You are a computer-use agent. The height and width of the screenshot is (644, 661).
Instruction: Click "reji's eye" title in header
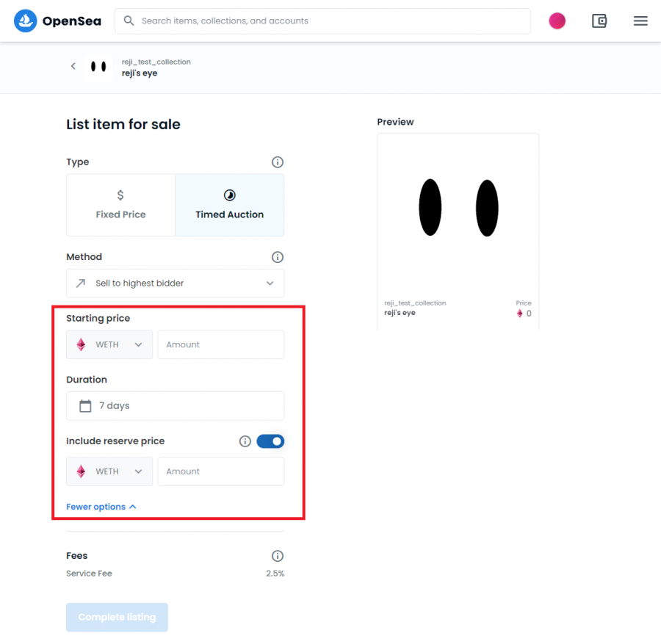point(140,73)
